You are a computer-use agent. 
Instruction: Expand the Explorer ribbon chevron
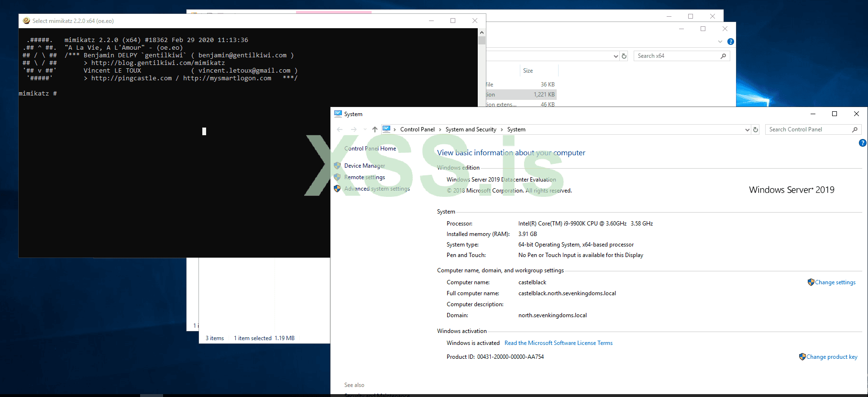tap(720, 42)
